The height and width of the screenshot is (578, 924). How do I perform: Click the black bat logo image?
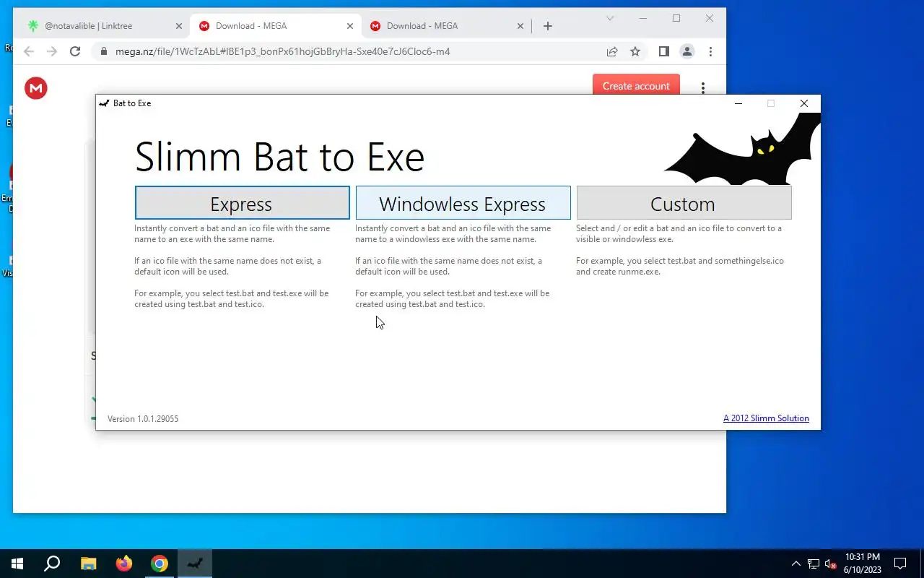coord(742,150)
